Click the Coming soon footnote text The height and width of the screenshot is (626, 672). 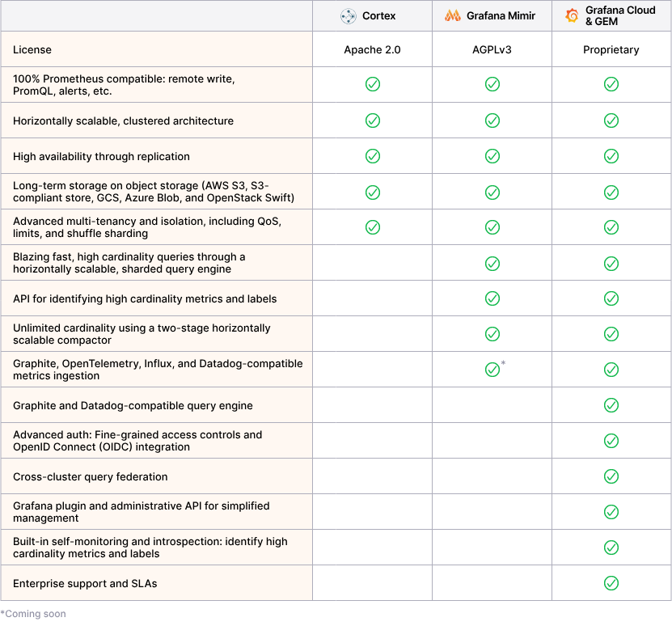[34, 614]
